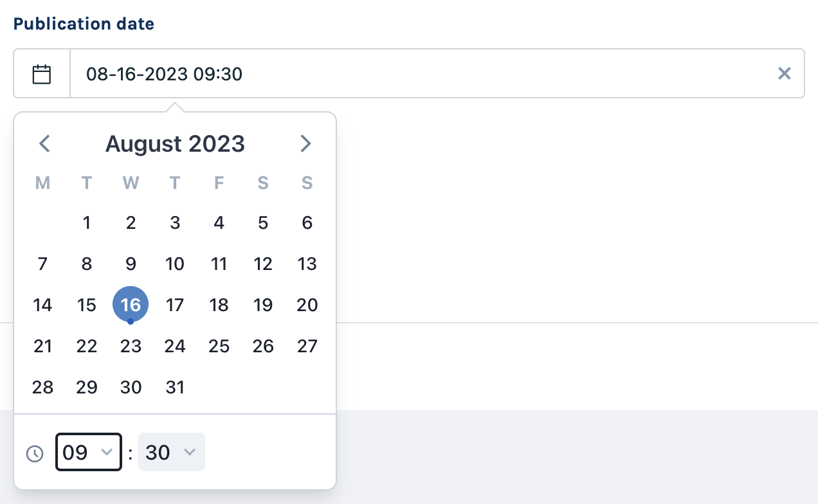The image size is (818, 504).
Task: Select Saturday August 26
Action: (x=263, y=346)
